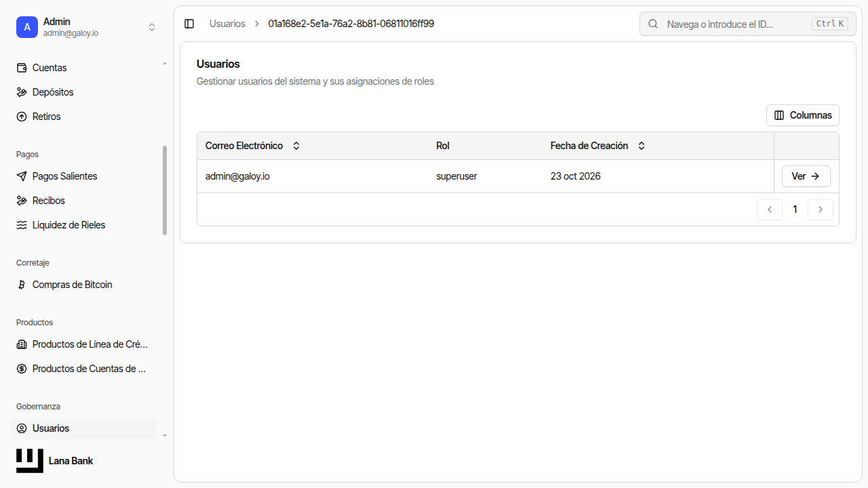Click the Pagos Salientes paper-plane icon

(x=21, y=176)
